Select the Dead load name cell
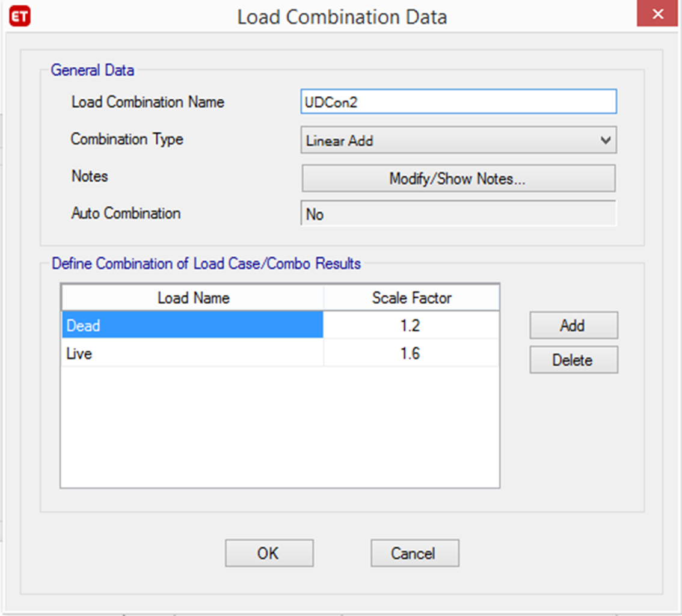 click(192, 326)
